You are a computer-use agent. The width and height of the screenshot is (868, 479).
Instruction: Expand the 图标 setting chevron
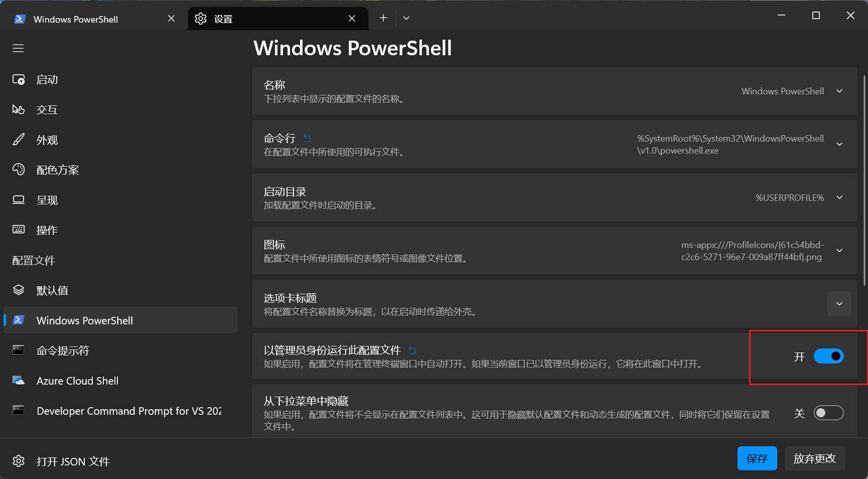839,251
